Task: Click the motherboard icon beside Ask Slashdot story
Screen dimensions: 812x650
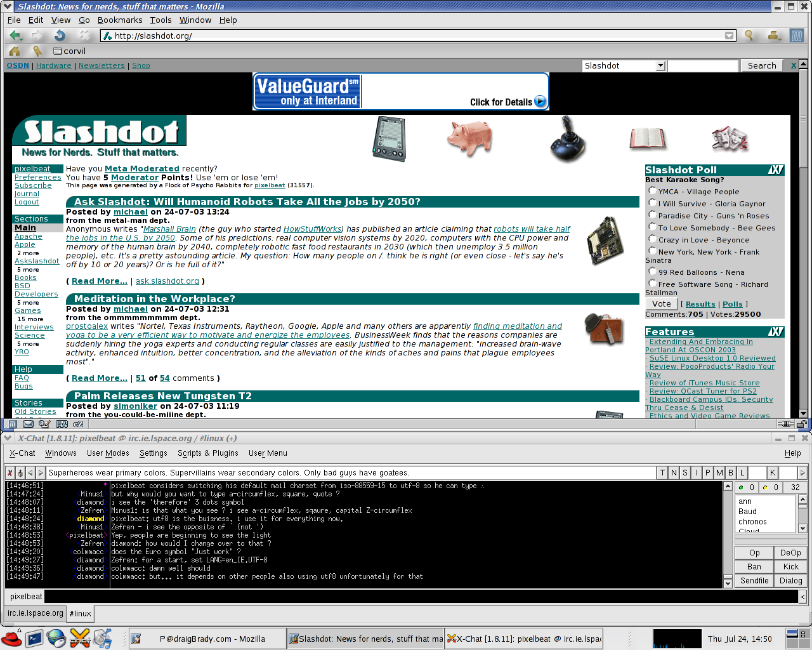Action: 605,241
